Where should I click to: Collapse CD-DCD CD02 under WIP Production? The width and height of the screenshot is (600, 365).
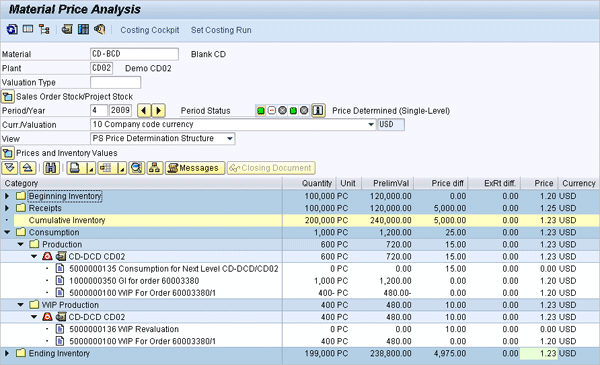34,317
